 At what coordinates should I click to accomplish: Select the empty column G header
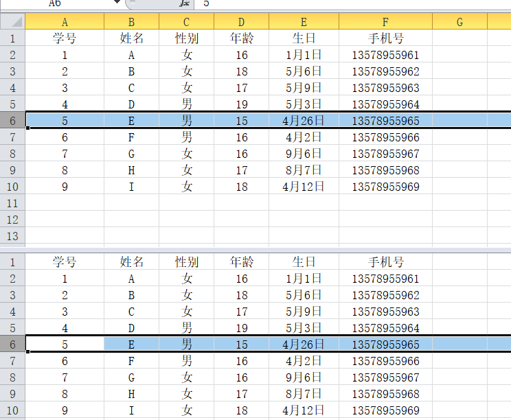pyautogui.click(x=459, y=22)
